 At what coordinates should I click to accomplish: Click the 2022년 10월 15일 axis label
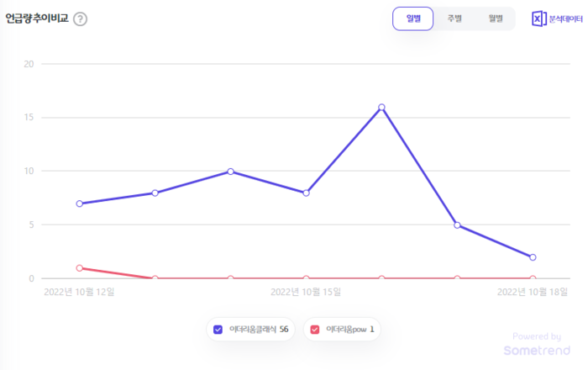coord(306,292)
